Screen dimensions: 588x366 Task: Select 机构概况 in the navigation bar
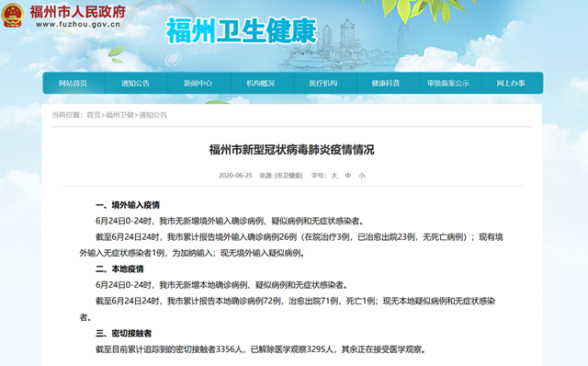(261, 84)
